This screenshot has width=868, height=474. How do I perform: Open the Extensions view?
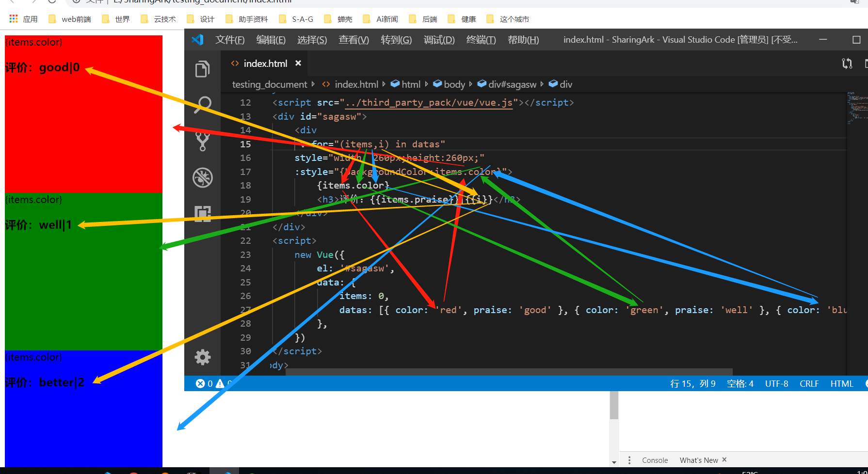point(202,213)
